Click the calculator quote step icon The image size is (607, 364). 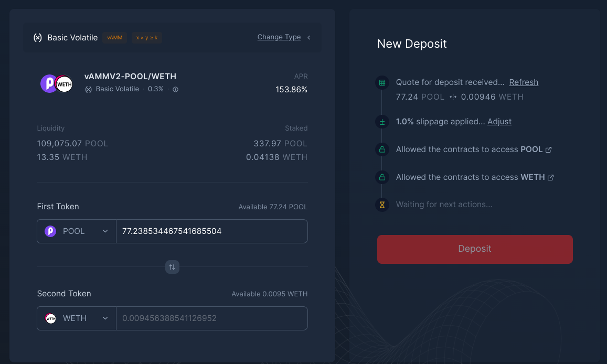tap(382, 82)
